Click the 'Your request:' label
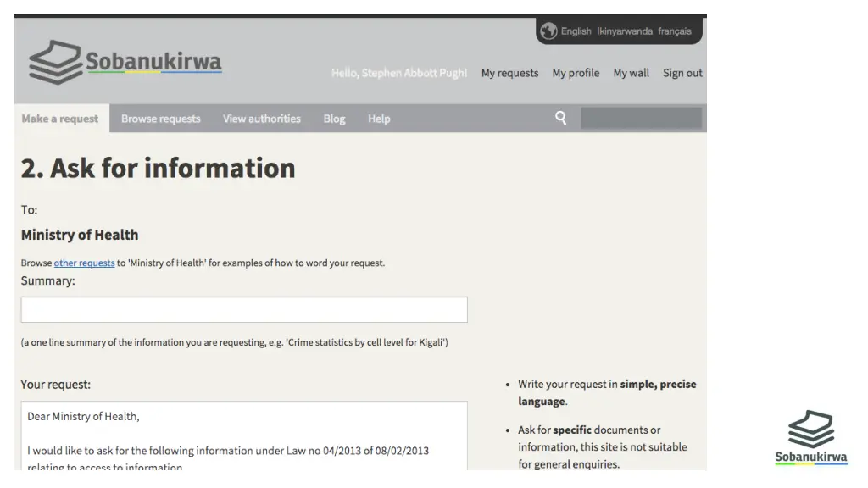868x488 pixels. pyautogui.click(x=55, y=385)
